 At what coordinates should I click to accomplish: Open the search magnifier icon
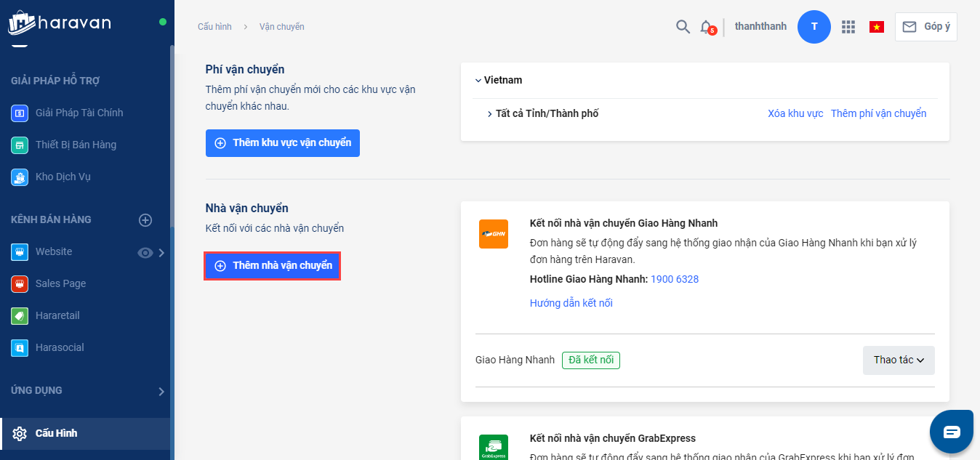683,27
